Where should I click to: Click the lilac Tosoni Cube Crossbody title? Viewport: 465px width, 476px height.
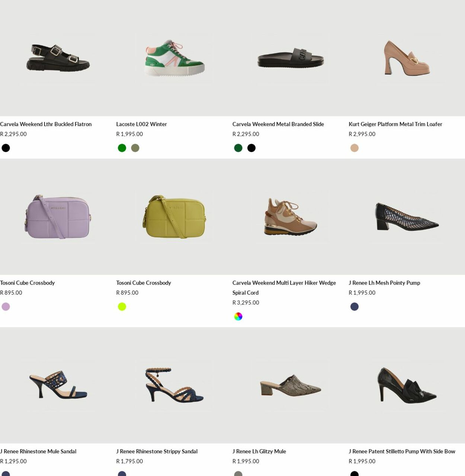[28, 283]
